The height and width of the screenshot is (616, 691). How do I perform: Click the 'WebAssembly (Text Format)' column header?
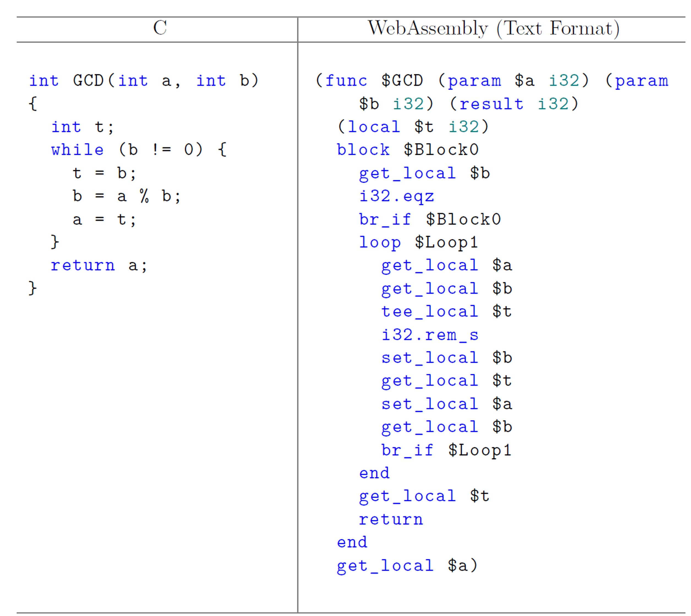494,29
